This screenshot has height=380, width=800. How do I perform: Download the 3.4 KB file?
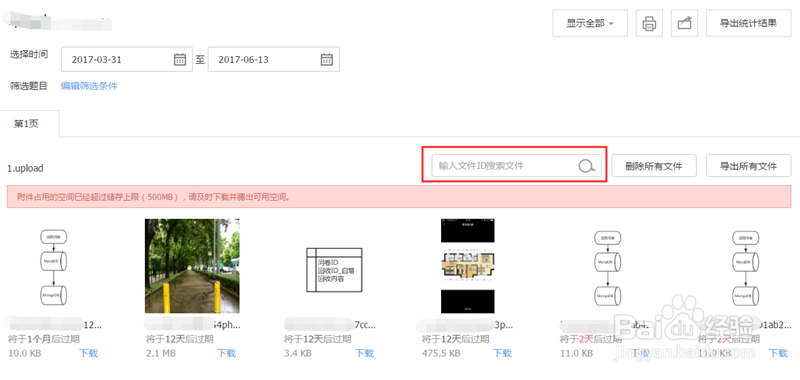pyautogui.click(x=364, y=353)
